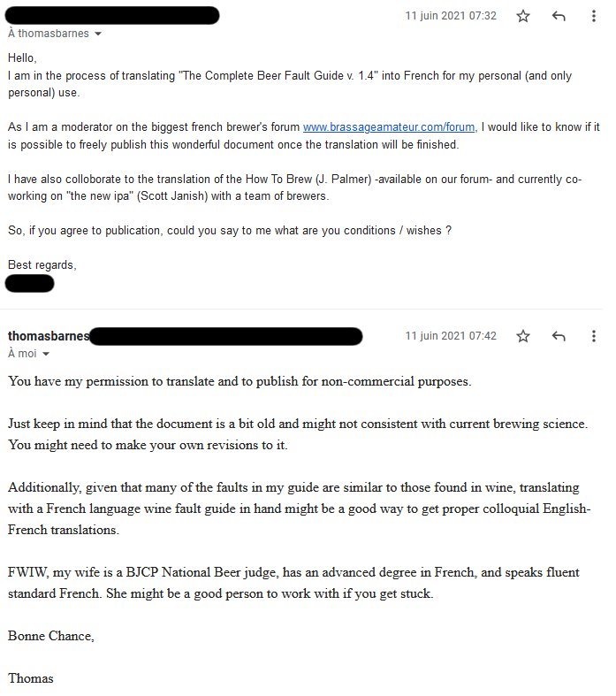
Task: Click the thomasbarnes sender name
Action: 48,336
